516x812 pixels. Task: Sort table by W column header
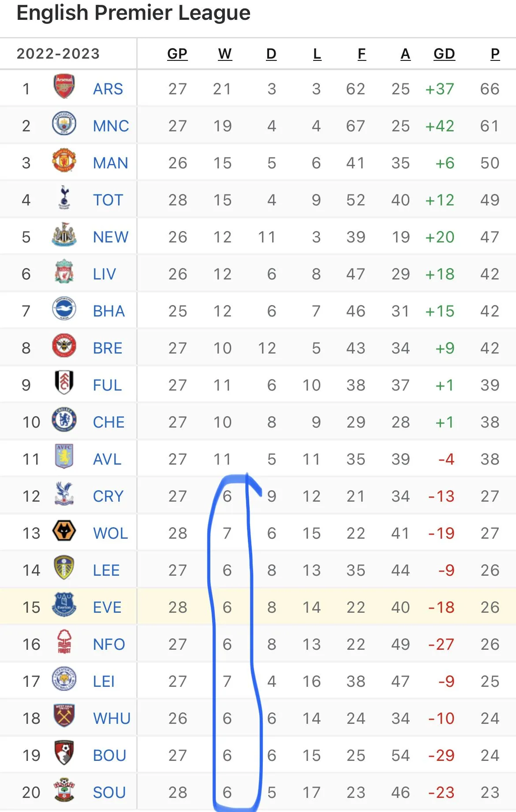tap(225, 54)
